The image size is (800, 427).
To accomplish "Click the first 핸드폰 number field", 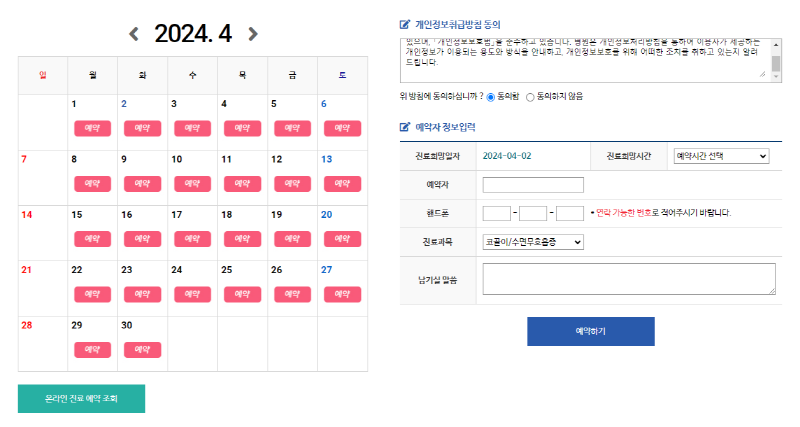I will [x=496, y=213].
